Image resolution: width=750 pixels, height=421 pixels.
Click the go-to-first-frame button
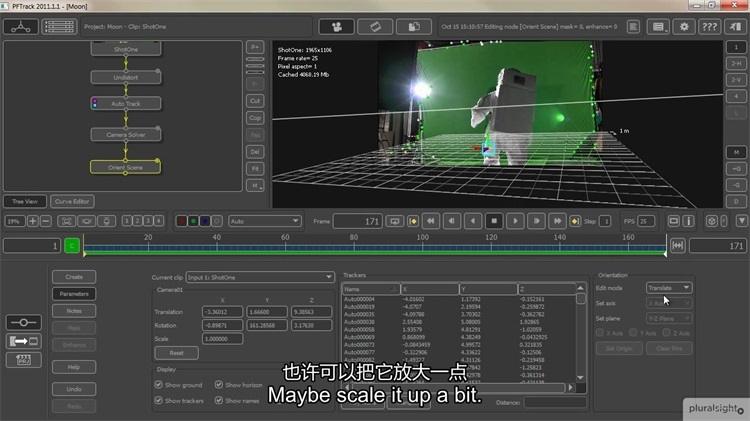430,221
